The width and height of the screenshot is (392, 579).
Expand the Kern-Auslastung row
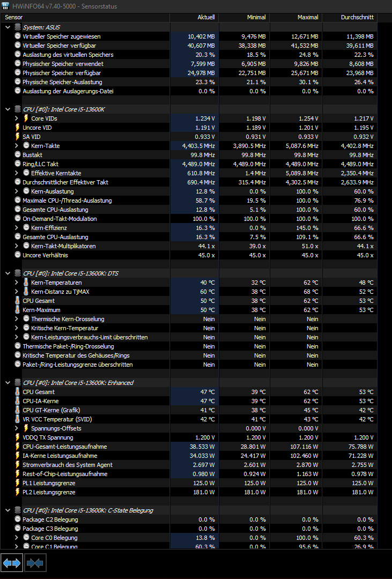(16, 191)
